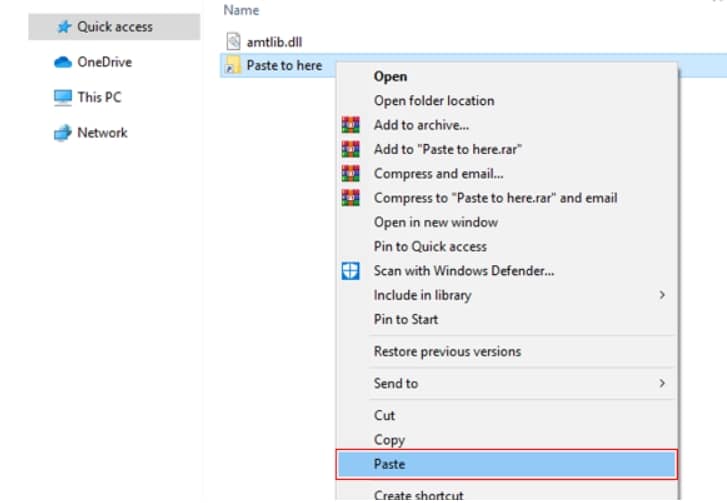727x503 pixels.
Task: Click WinRAR icon beside Compress and email
Action: tap(350, 174)
